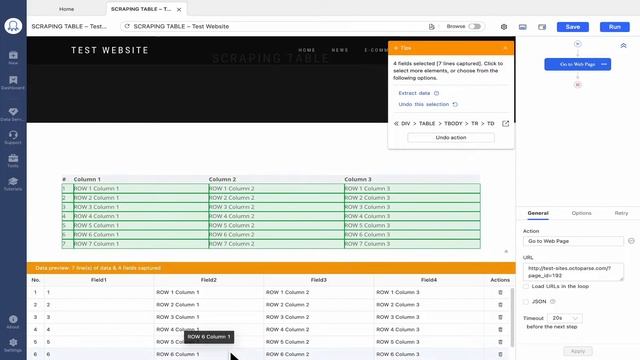
Task: Click the HOME link in website nav
Action: (x=307, y=50)
